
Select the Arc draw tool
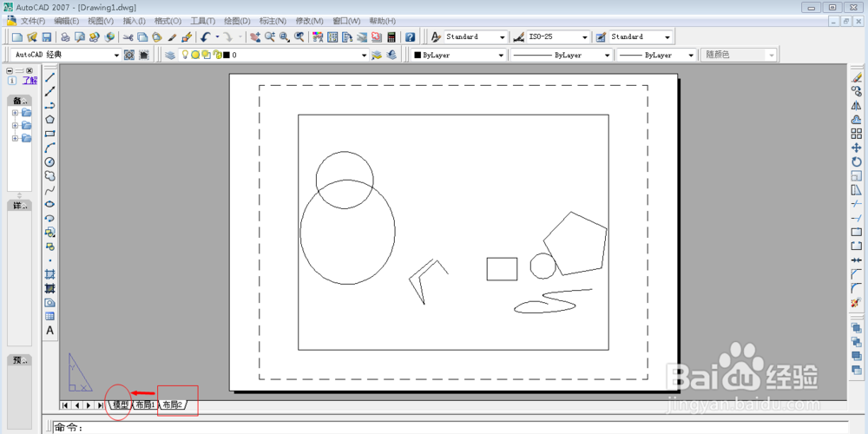tap(49, 148)
